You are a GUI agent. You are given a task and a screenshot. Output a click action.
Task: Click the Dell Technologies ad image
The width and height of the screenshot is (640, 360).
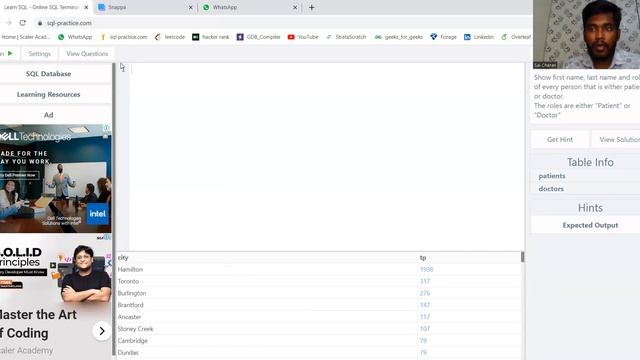56,179
